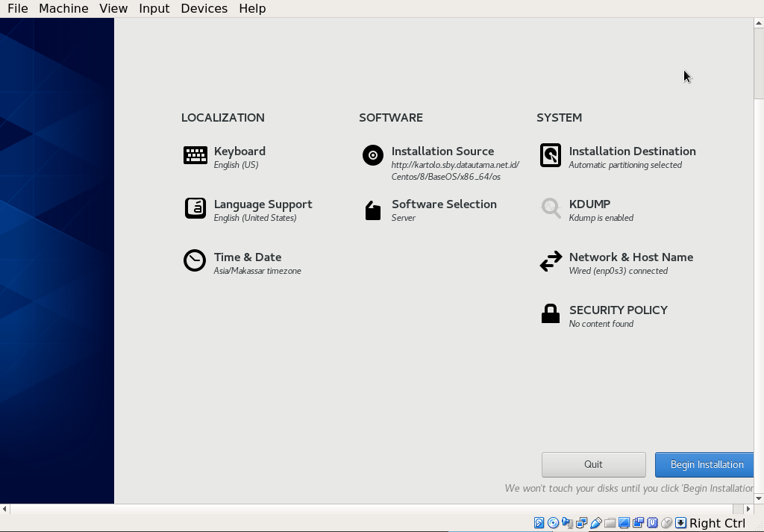
Task: Click the Quit button
Action: click(x=593, y=464)
